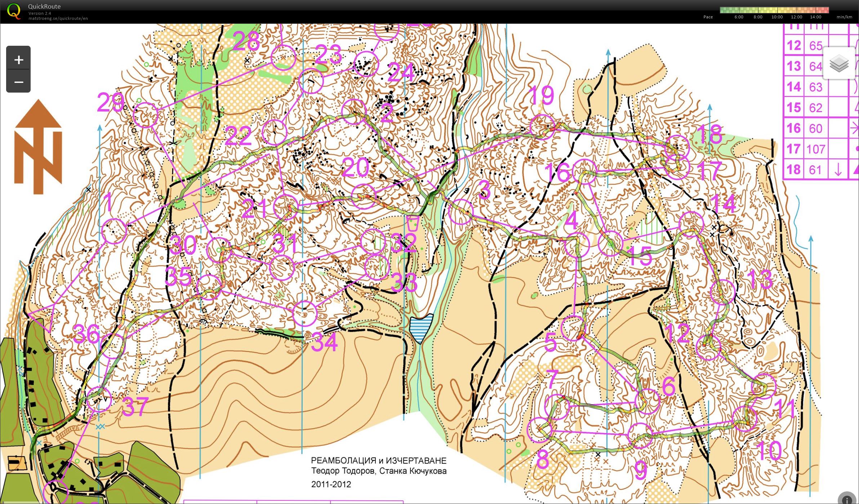Select control circle 10 on the map
This screenshot has height=504, width=859.
pyautogui.click(x=745, y=419)
